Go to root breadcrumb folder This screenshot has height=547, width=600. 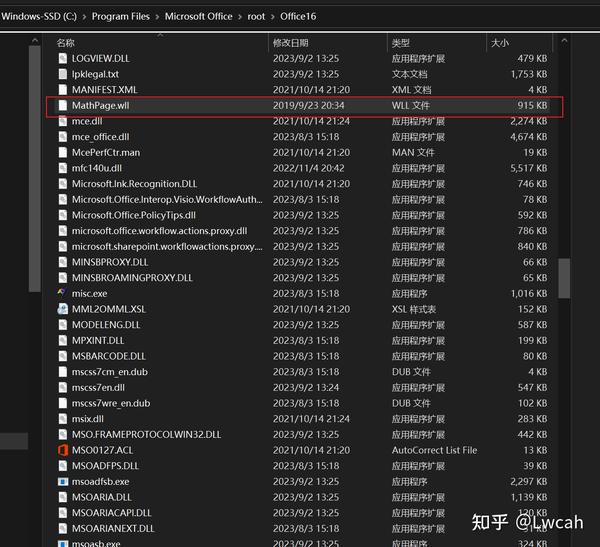coord(256,16)
